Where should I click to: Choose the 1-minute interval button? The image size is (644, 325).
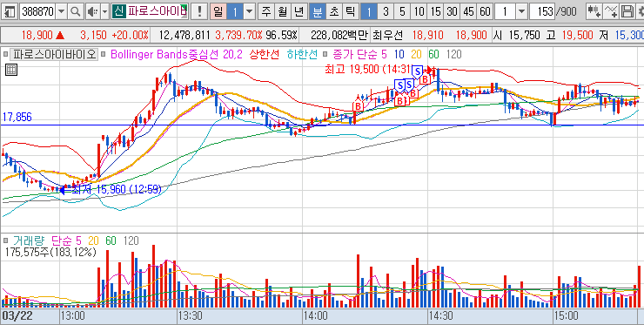368,11
